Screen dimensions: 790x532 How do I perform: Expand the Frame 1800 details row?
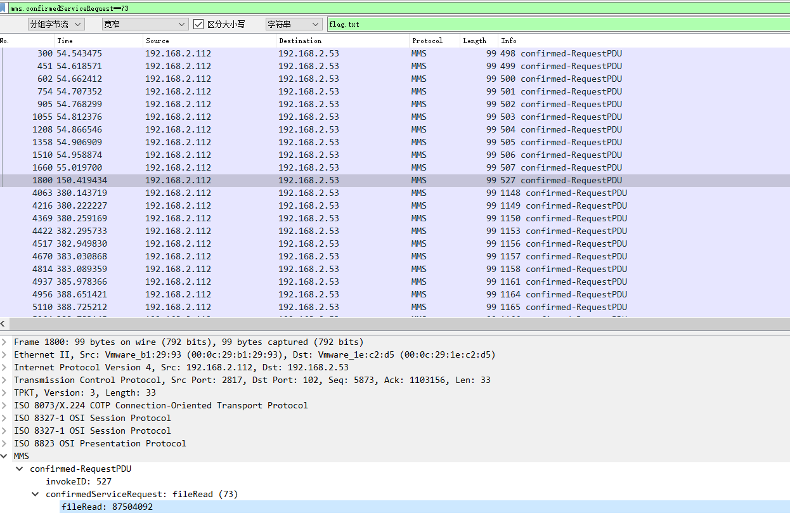coord(4,342)
